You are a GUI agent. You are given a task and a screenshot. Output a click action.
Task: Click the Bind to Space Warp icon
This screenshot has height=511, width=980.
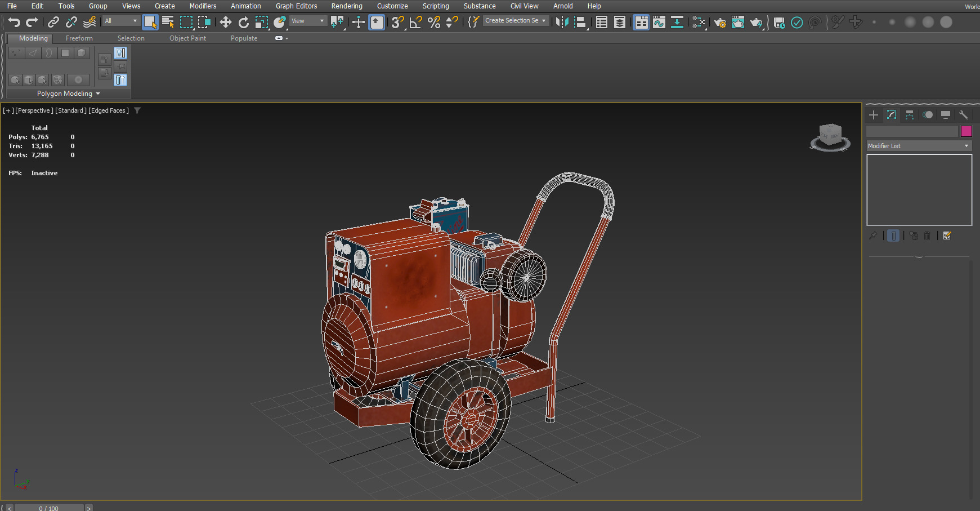coord(89,22)
